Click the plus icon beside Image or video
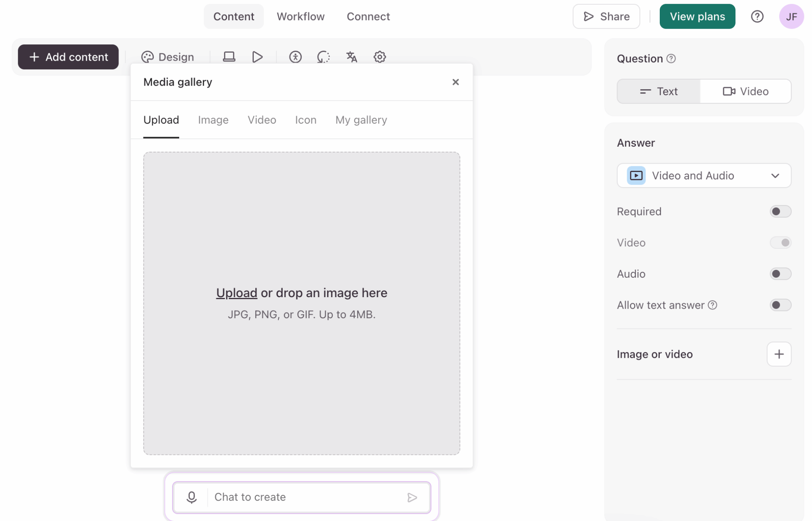 click(x=779, y=354)
